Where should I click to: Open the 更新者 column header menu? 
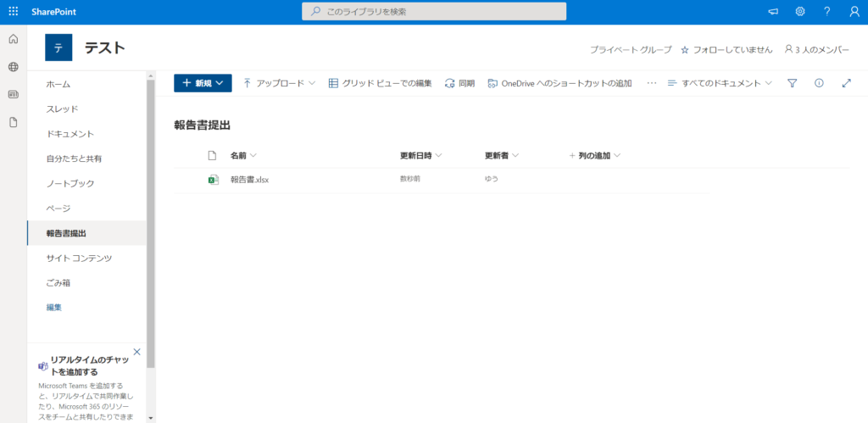click(x=502, y=156)
